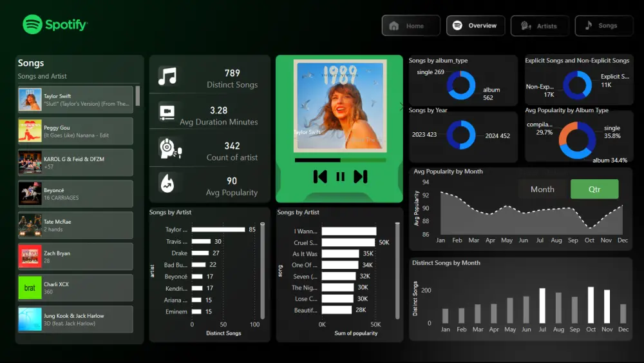Select the Beyoncé 16 CARRIAGES row
The image size is (644, 363).
[75, 193]
